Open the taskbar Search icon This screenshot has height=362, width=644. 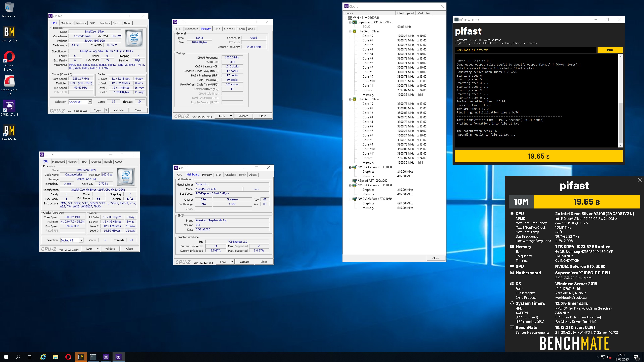click(x=18, y=357)
